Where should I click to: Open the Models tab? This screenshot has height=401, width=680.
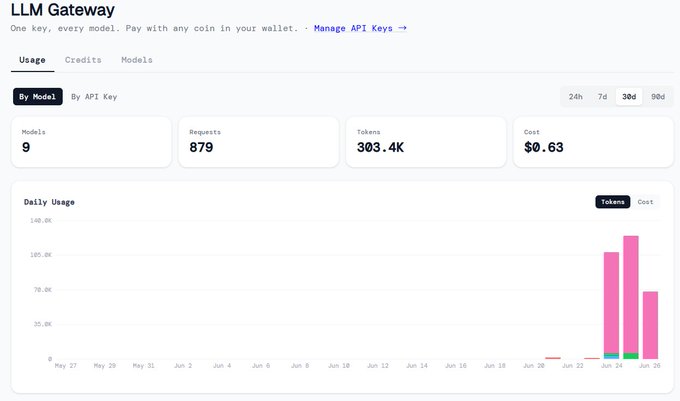click(x=137, y=60)
